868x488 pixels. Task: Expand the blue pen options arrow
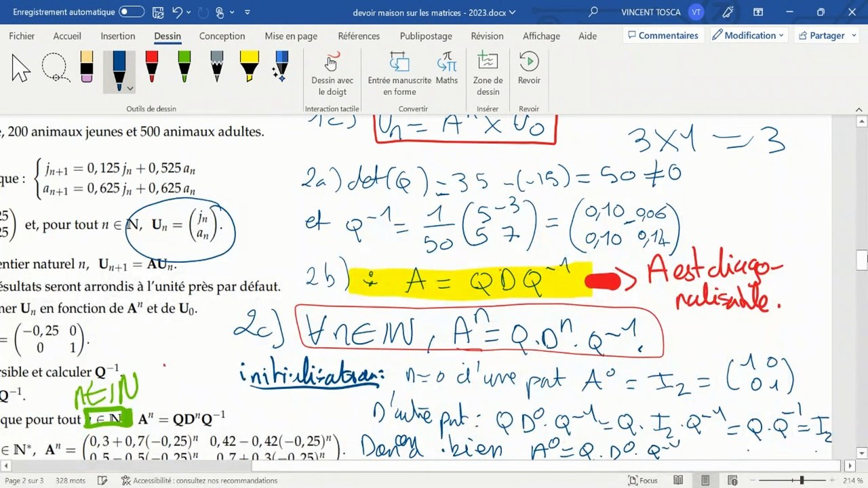point(130,88)
